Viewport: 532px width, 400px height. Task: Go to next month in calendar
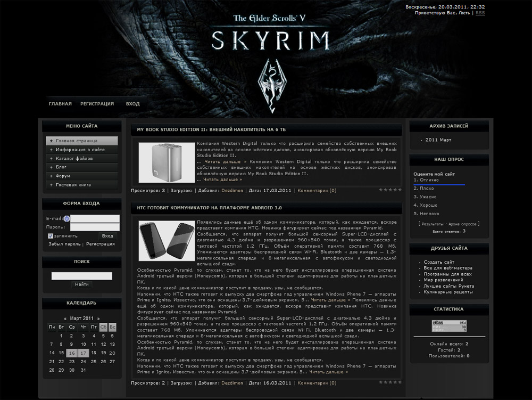click(x=98, y=319)
